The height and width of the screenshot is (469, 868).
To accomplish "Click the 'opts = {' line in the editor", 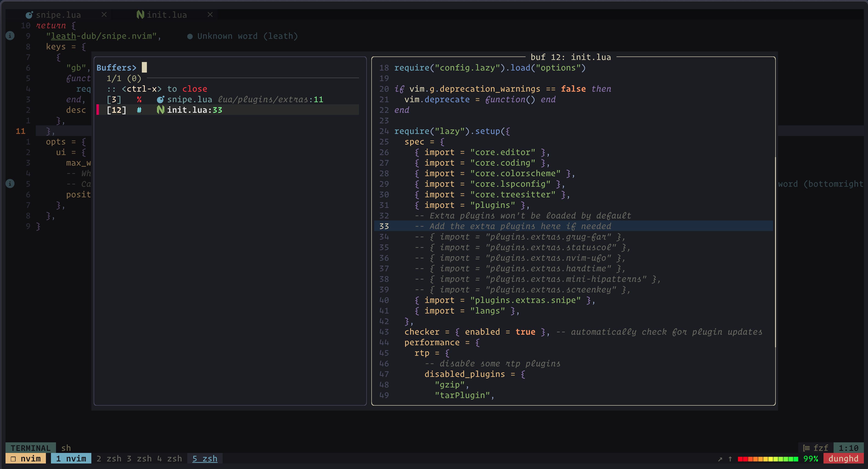I will [x=66, y=142].
